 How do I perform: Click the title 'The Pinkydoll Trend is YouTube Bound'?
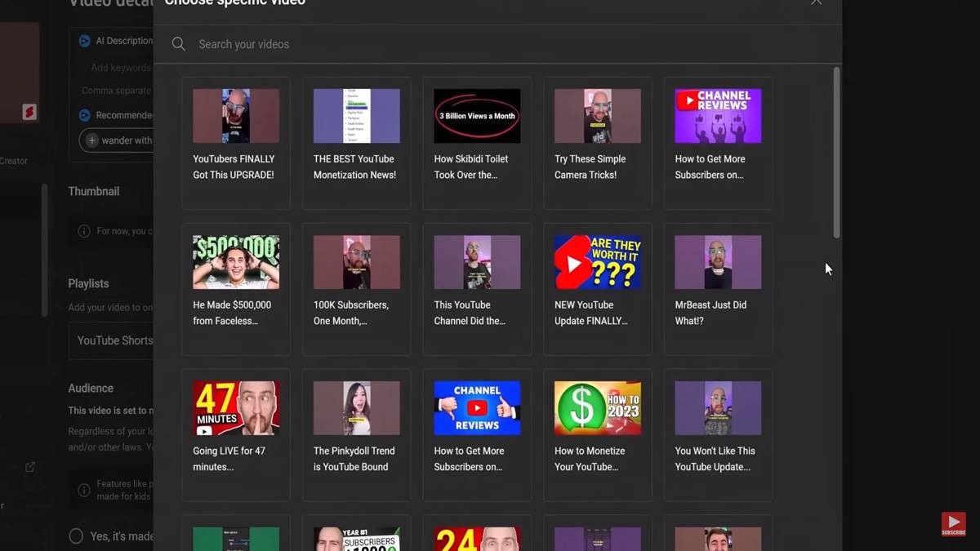click(x=354, y=459)
